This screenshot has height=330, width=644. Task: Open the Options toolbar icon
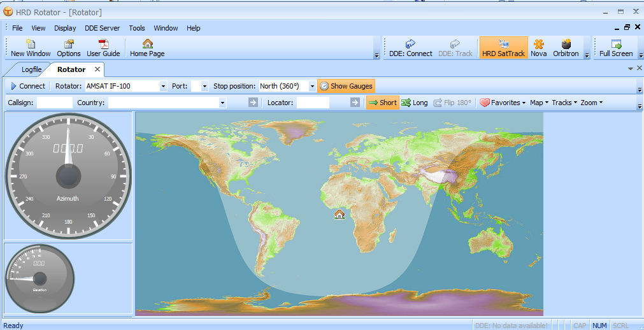point(69,48)
